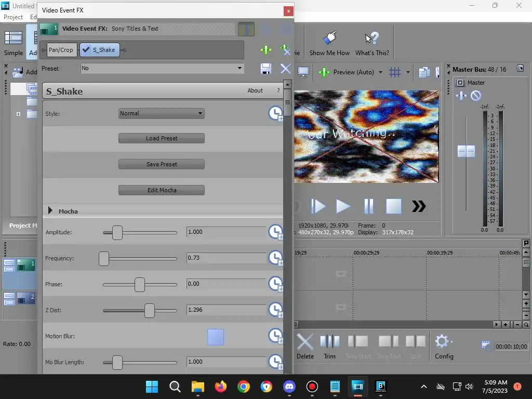
Task: Click the animate clock icon for Style
Action: coord(275,113)
